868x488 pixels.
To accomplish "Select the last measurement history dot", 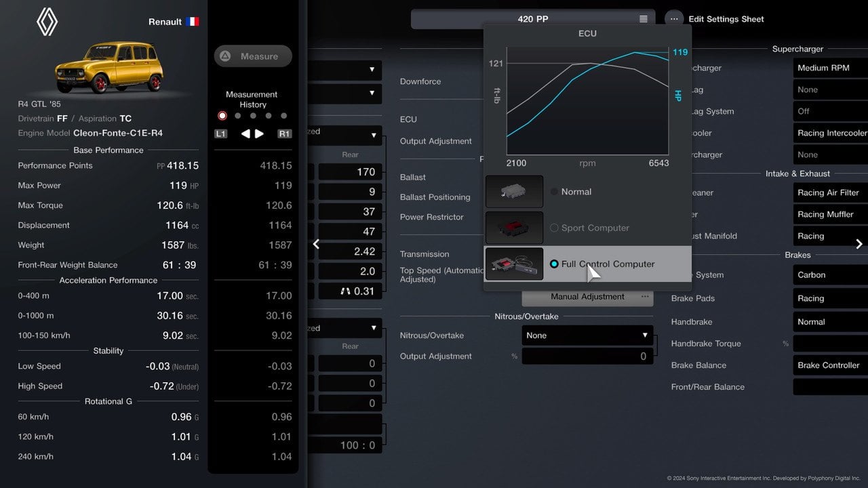I will pos(283,116).
